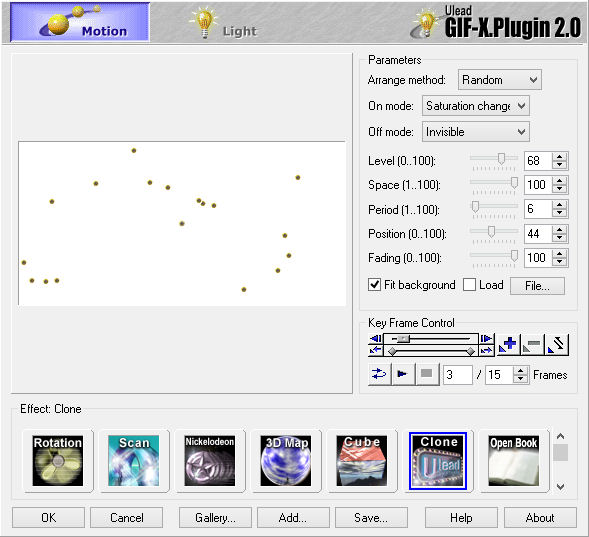Decrease the Level value with down arrow
589x537 pixels.
tap(560, 164)
